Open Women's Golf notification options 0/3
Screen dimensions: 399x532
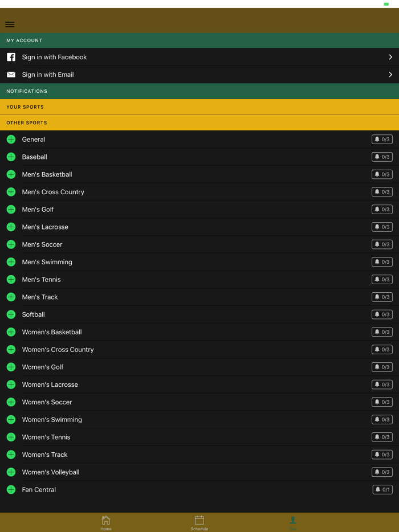tap(382, 367)
